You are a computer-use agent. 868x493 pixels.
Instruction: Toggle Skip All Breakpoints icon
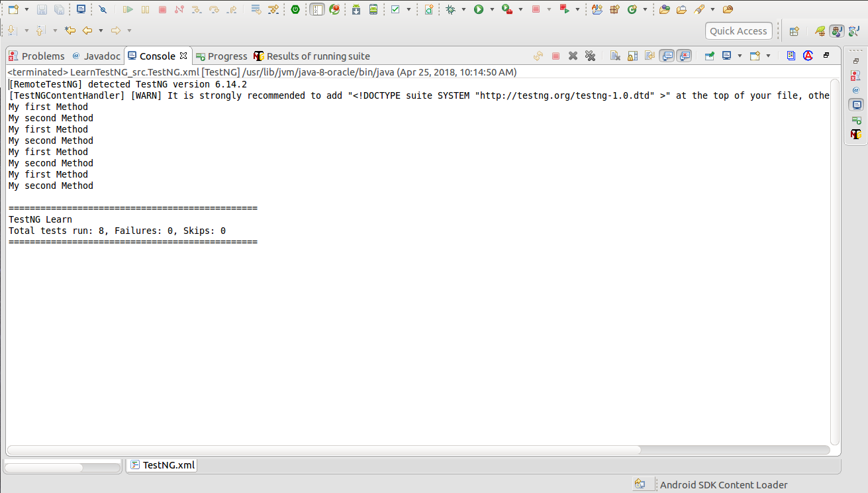point(103,9)
